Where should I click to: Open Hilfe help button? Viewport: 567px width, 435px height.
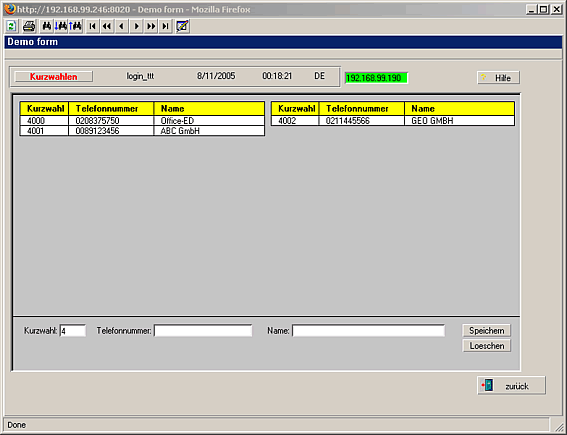tap(498, 78)
